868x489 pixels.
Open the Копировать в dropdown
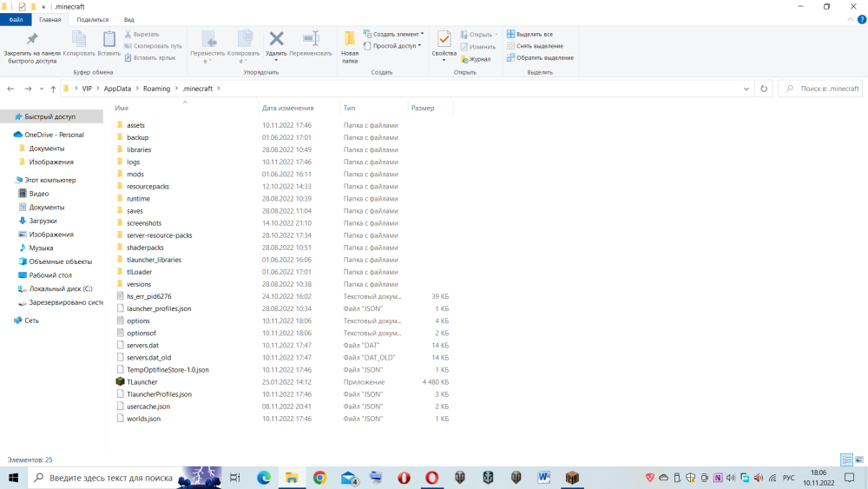[x=243, y=47]
